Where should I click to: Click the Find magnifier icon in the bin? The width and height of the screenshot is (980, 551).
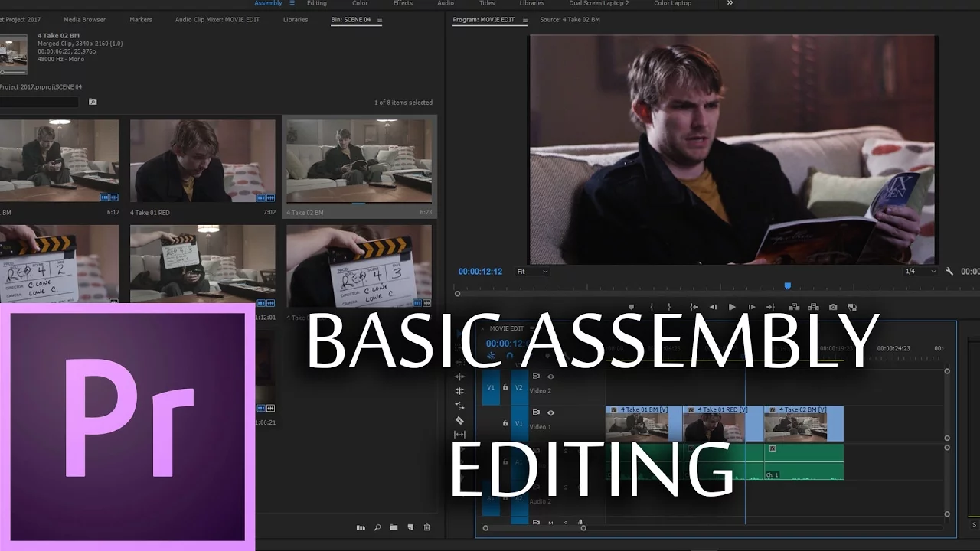point(377,527)
